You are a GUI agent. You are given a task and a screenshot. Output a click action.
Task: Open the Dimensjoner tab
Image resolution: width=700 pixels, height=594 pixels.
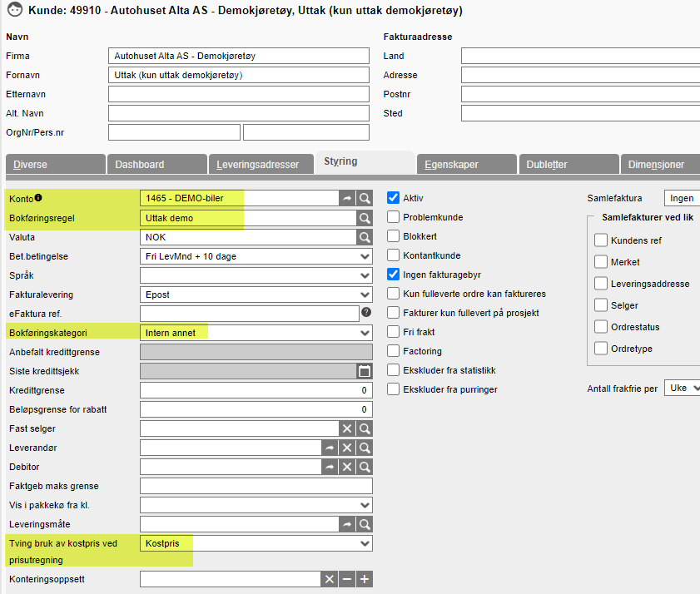coord(660,164)
